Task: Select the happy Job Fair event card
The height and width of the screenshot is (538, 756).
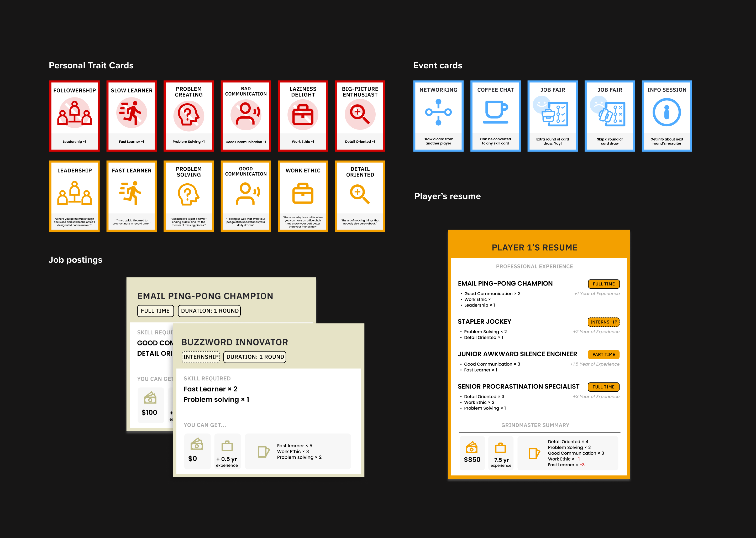Action: 553,116
